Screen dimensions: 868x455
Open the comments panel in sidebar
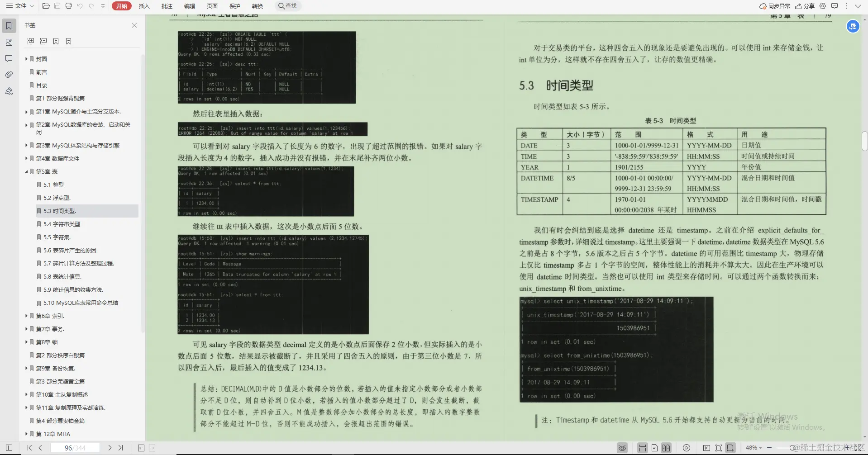[x=9, y=58]
